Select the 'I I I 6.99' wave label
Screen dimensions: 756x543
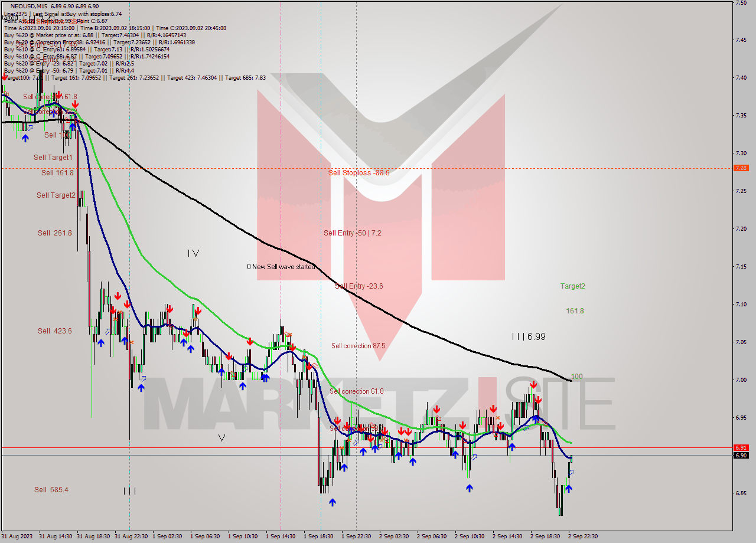click(529, 336)
